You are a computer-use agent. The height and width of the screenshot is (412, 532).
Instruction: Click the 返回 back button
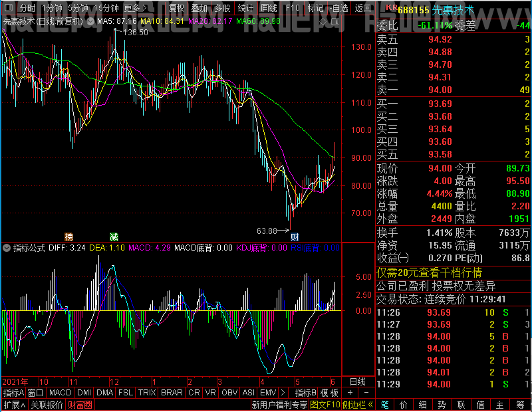coord(362,8)
